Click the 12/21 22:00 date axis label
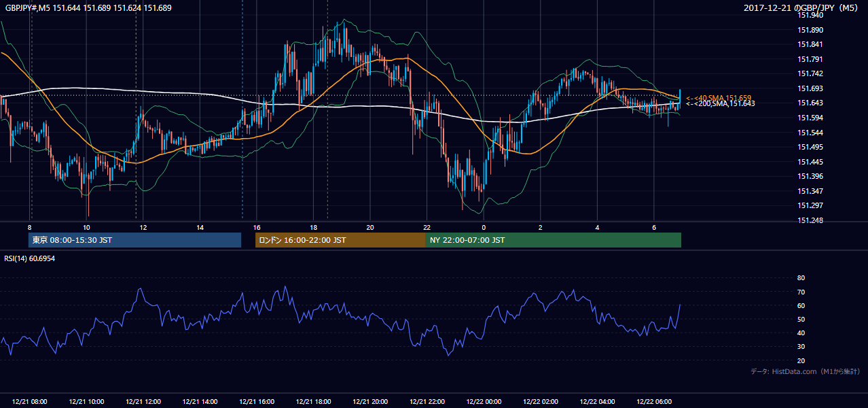 tap(427, 402)
